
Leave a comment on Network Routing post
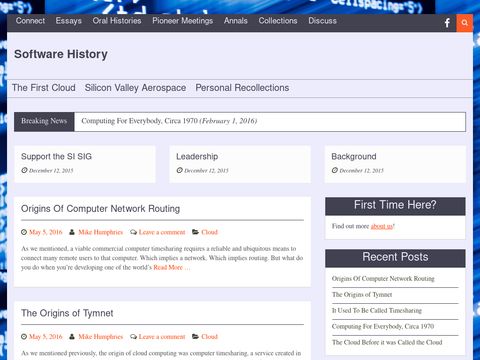[162, 232]
